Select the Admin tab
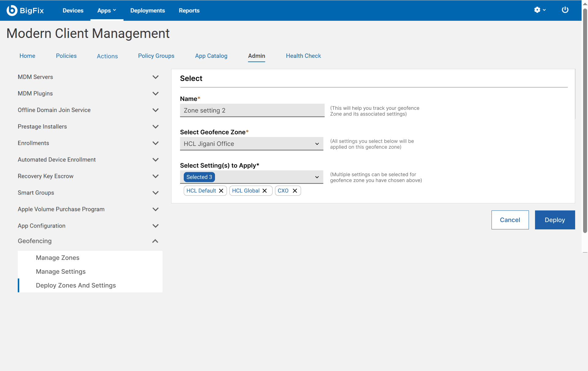 pyautogui.click(x=257, y=56)
